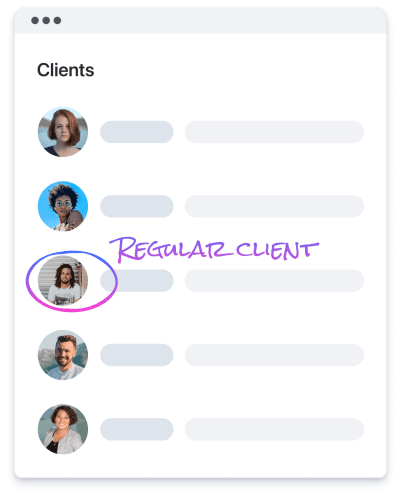The image size is (401, 500).
Task: Click the Clients heading
Action: [66, 70]
